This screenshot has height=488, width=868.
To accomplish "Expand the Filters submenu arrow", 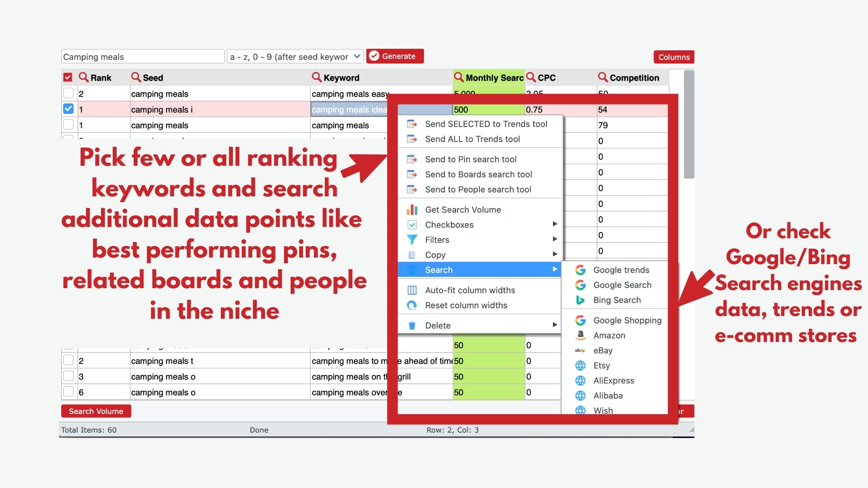I will [555, 239].
